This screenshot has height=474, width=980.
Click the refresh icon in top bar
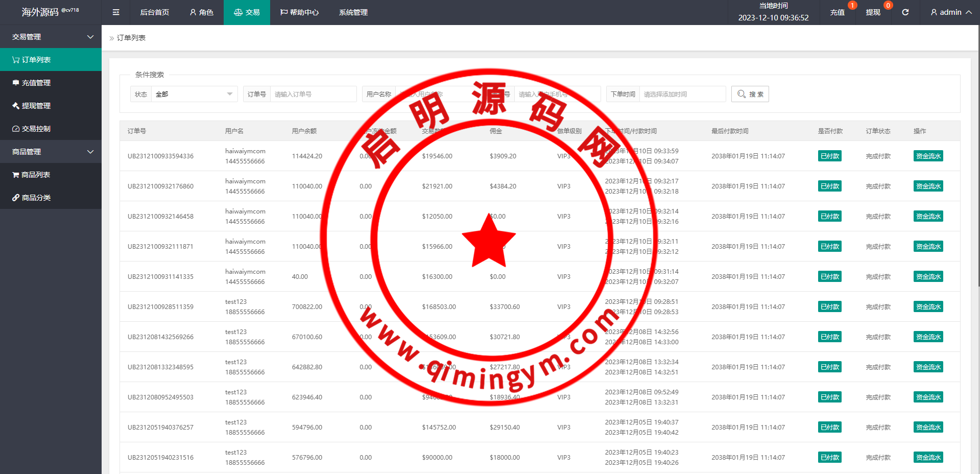point(905,12)
